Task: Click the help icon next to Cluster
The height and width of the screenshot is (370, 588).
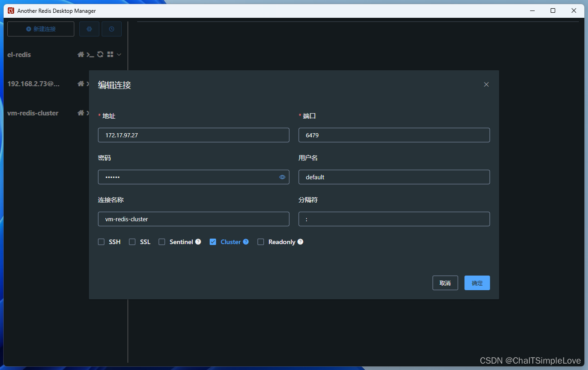Action: point(246,242)
